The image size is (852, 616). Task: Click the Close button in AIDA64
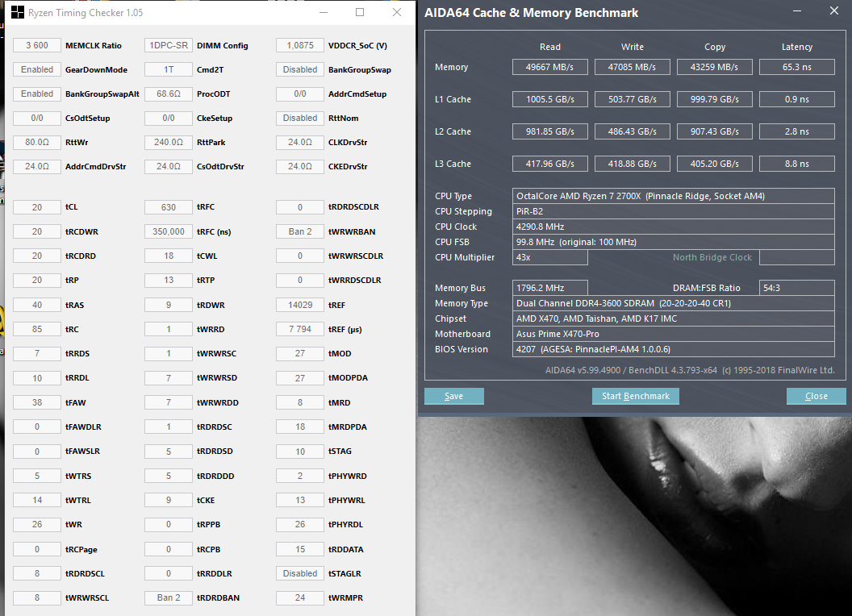(x=816, y=396)
